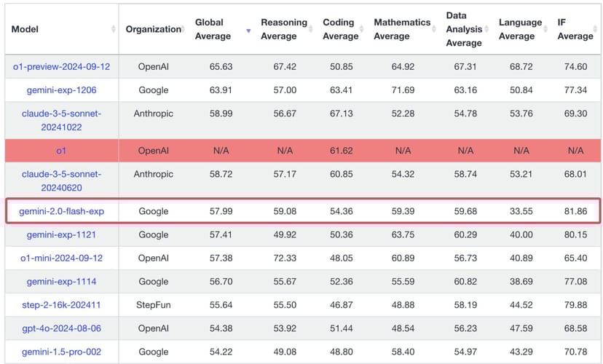
Task: Open the gemini-exp-1206 model link
Action: [61, 90]
